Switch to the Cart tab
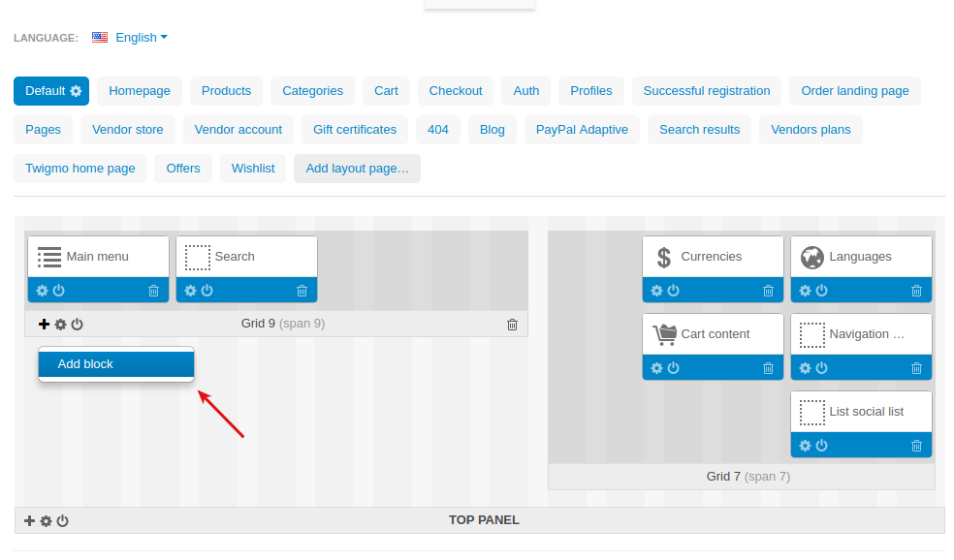 [x=386, y=91]
